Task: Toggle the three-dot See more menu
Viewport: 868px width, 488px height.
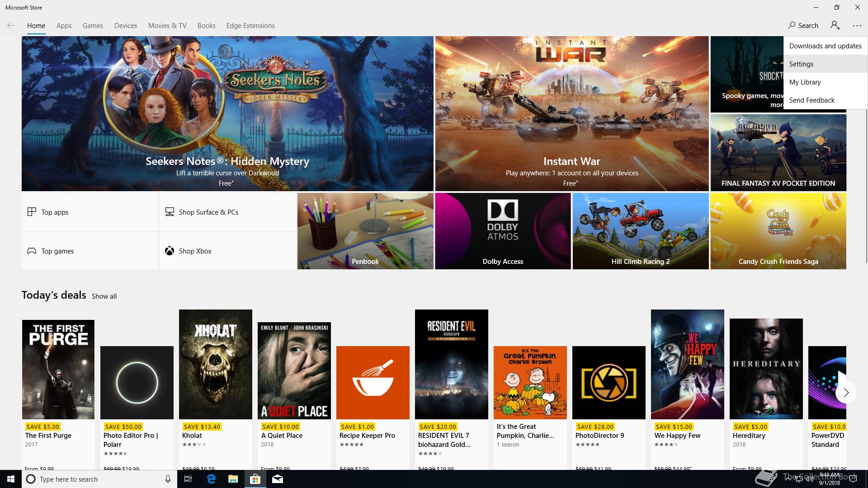Action: tap(857, 26)
